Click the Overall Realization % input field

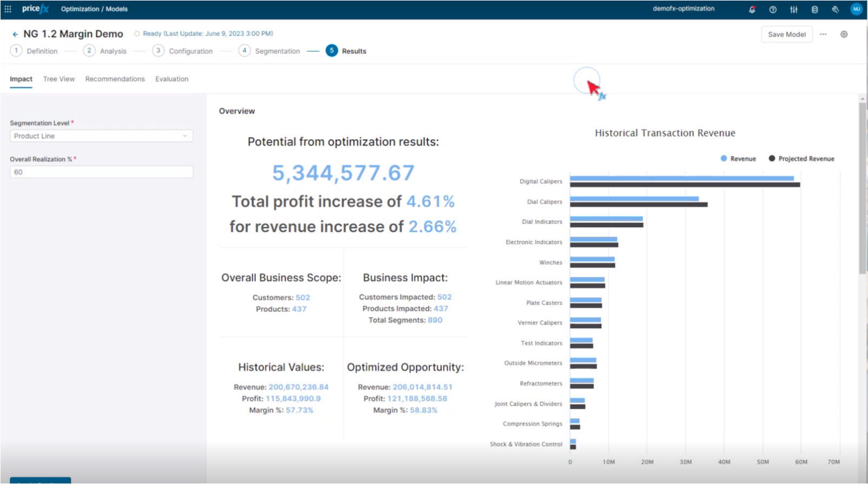click(101, 172)
